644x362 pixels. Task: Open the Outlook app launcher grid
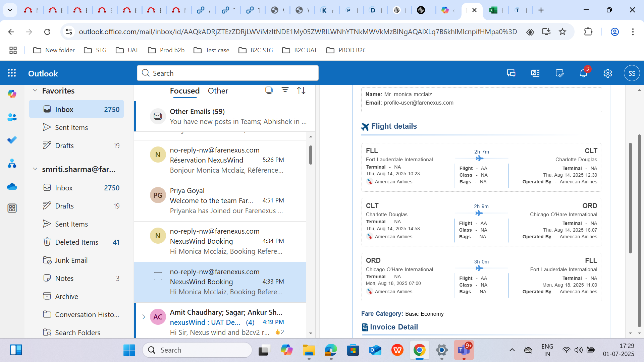click(12, 73)
